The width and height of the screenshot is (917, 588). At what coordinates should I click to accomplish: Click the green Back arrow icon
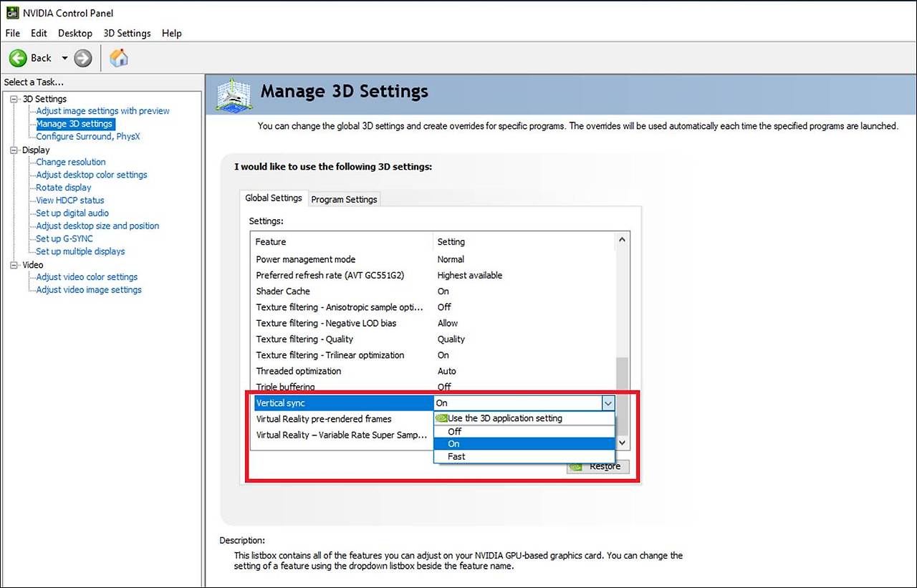(18, 58)
